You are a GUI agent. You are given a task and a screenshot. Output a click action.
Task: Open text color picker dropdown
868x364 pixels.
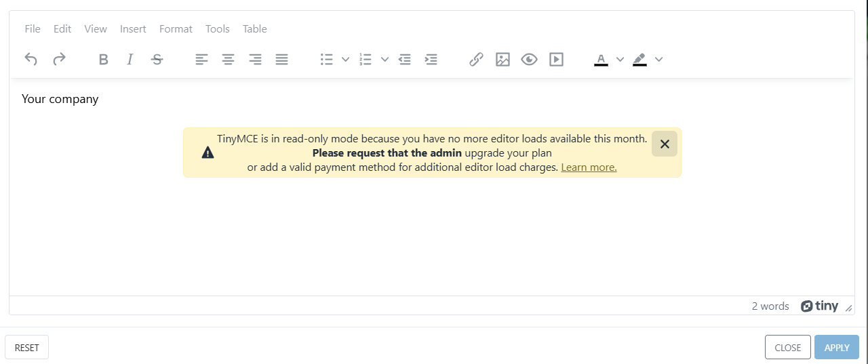click(620, 59)
